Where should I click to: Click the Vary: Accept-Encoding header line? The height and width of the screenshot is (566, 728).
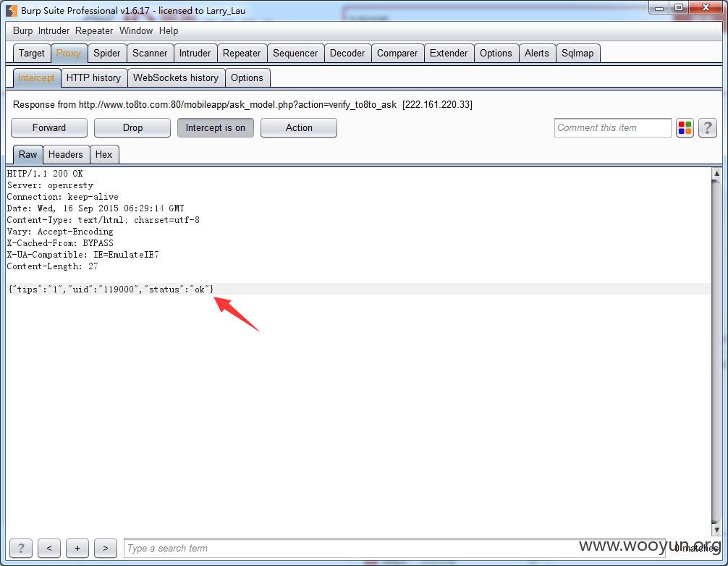(60, 232)
